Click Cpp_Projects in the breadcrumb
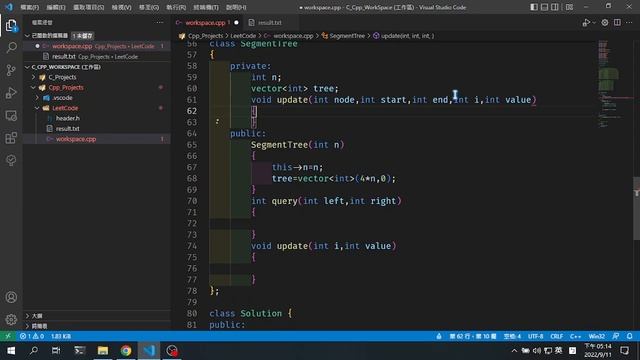This screenshot has width=640, height=360. pyautogui.click(x=205, y=36)
